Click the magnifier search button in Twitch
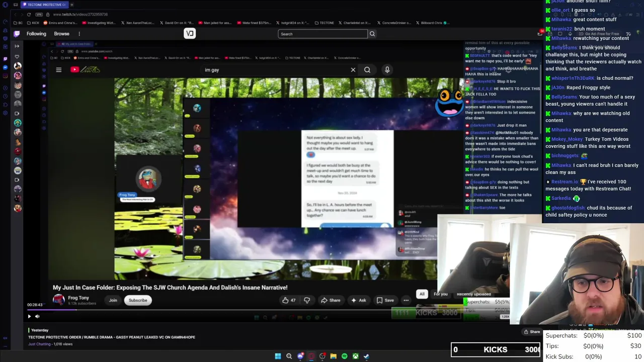Screen dimensions: 644x362 [372, 34]
